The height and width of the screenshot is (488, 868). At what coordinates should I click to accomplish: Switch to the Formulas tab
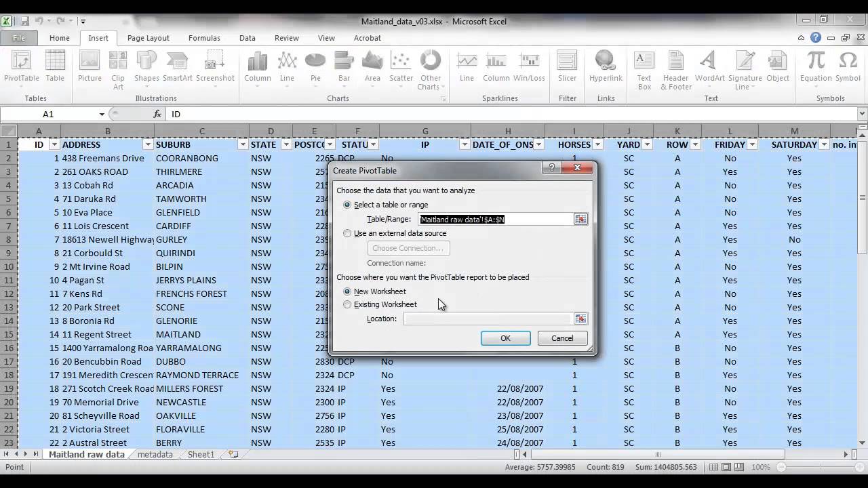click(204, 38)
